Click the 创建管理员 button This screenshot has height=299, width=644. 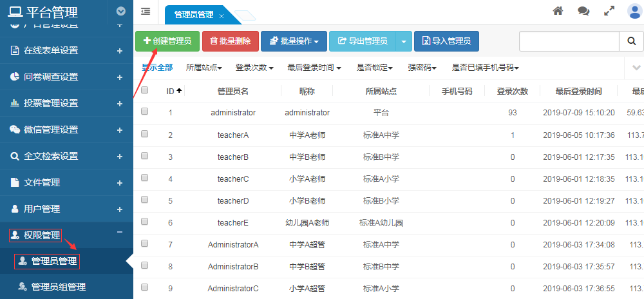(167, 41)
